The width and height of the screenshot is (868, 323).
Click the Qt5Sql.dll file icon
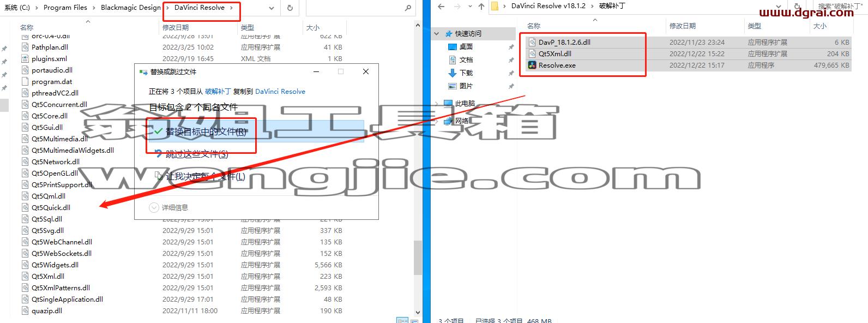click(x=25, y=219)
